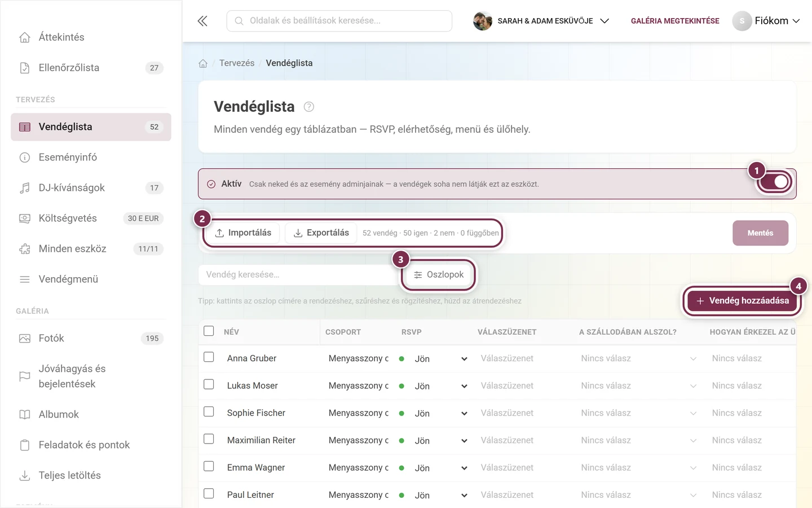Select Maximilian Reiter's row checkbox
Screen dimensions: 812x508
[209, 439]
